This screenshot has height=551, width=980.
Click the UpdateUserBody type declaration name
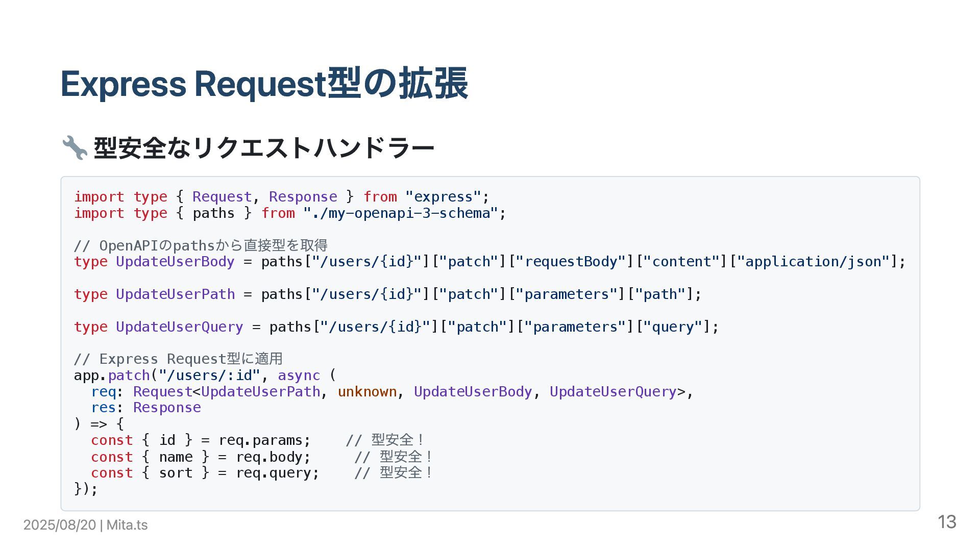(175, 262)
